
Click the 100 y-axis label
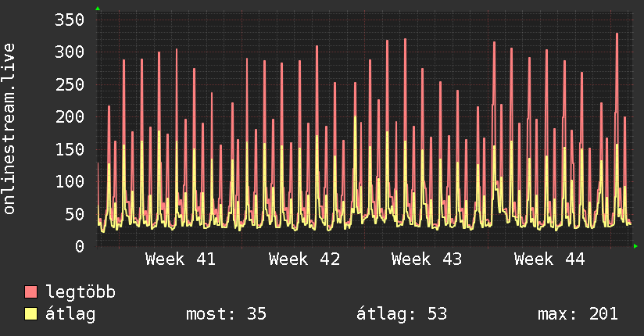[70, 181]
